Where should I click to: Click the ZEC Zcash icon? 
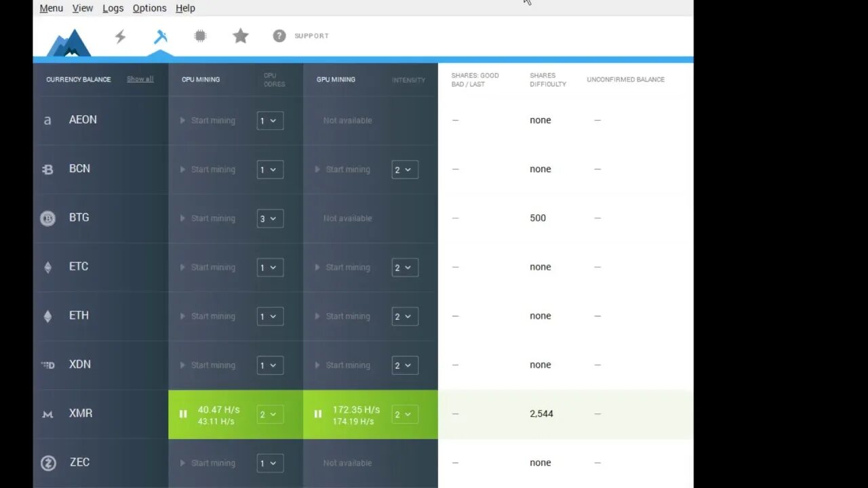[47, 463]
